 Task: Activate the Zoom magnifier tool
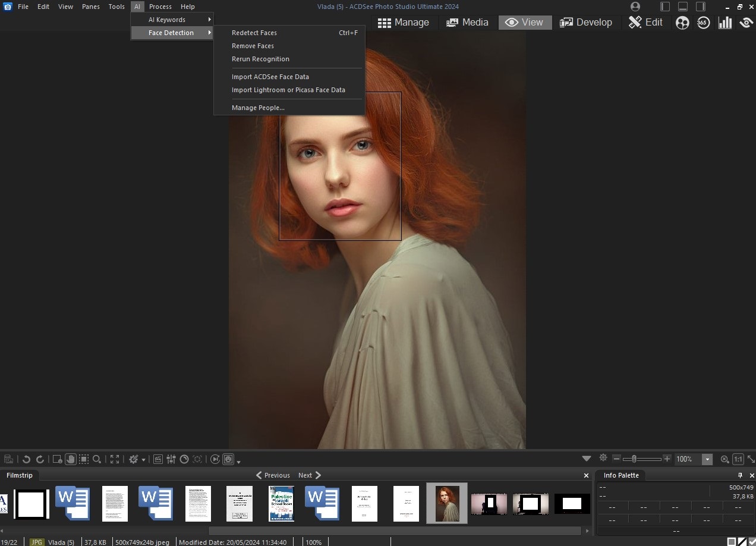(x=97, y=459)
